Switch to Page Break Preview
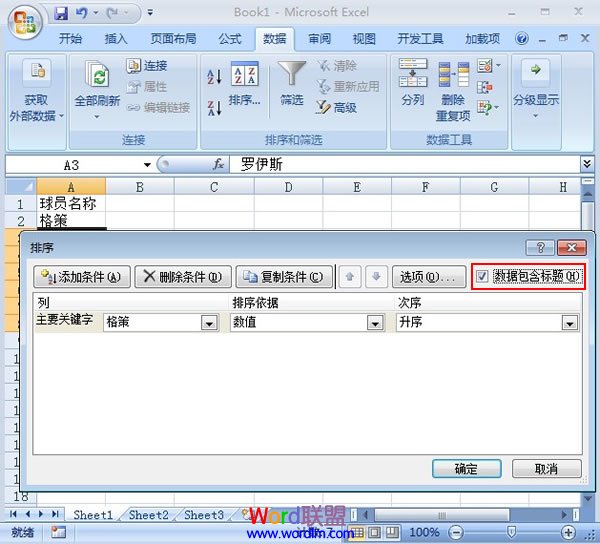600x544 pixels. (x=392, y=532)
